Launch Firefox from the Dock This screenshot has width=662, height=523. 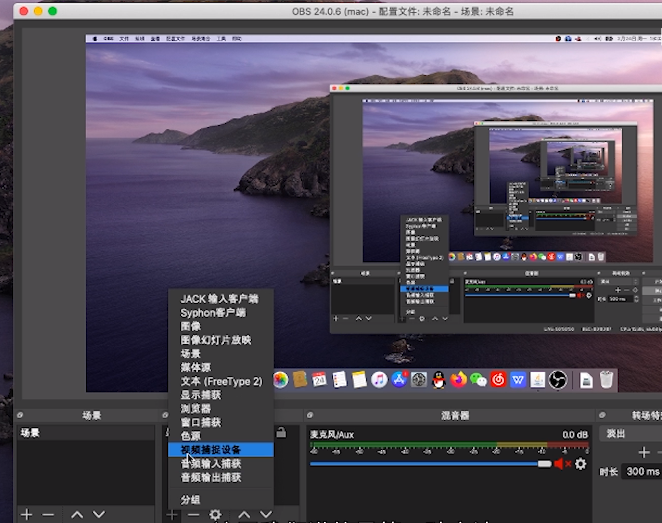[x=458, y=380]
